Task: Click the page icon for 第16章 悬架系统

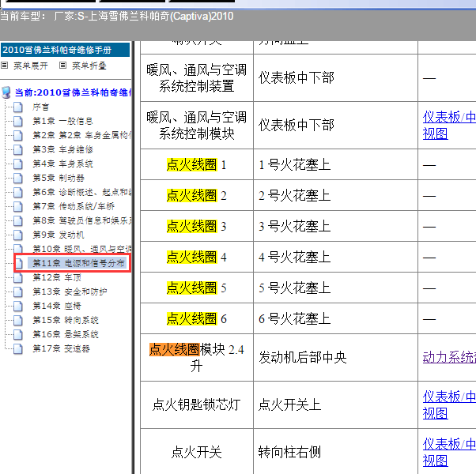Action: coord(18,334)
